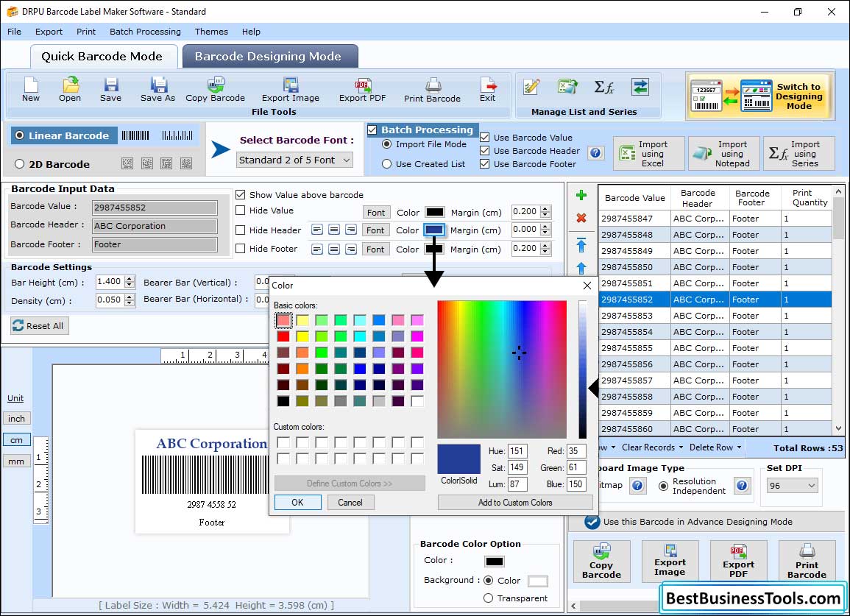Click the Excel list icon in Manage List
The height and width of the screenshot is (616, 850).
(x=567, y=87)
